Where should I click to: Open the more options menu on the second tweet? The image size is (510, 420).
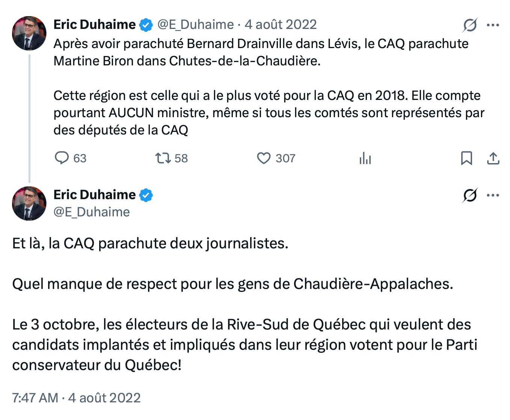click(x=493, y=195)
